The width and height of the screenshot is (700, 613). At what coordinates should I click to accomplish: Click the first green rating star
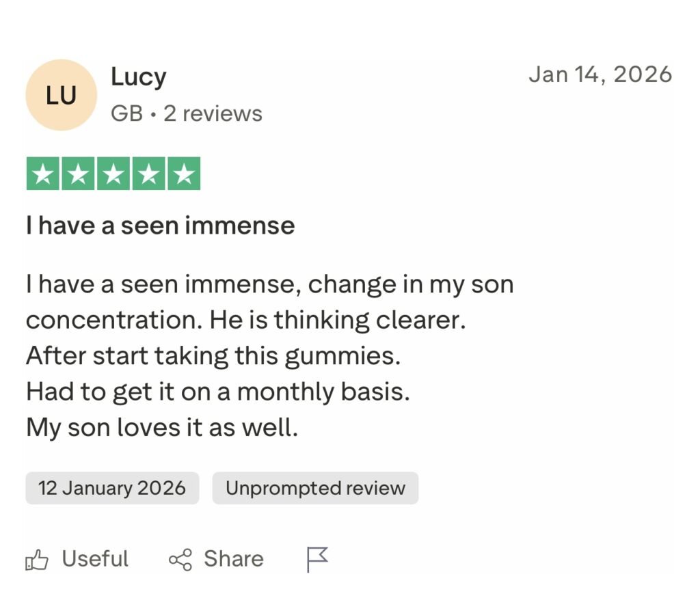[43, 174]
